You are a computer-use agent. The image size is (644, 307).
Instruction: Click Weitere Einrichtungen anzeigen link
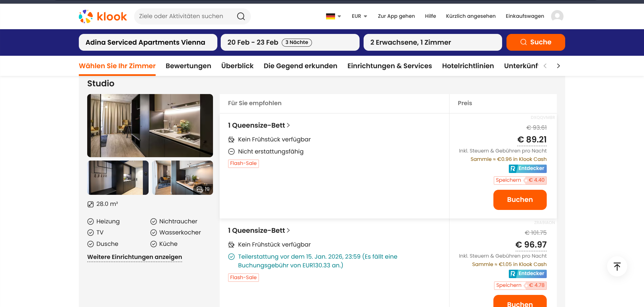135,257
